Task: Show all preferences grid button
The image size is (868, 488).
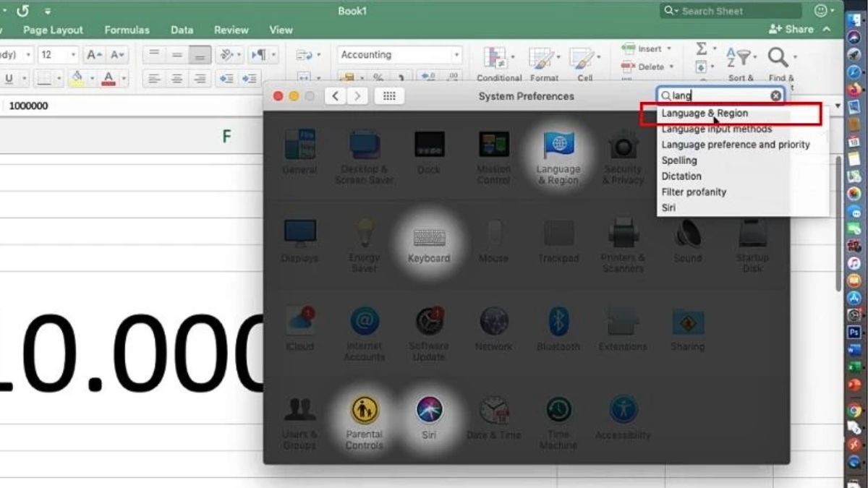Action: pos(389,96)
